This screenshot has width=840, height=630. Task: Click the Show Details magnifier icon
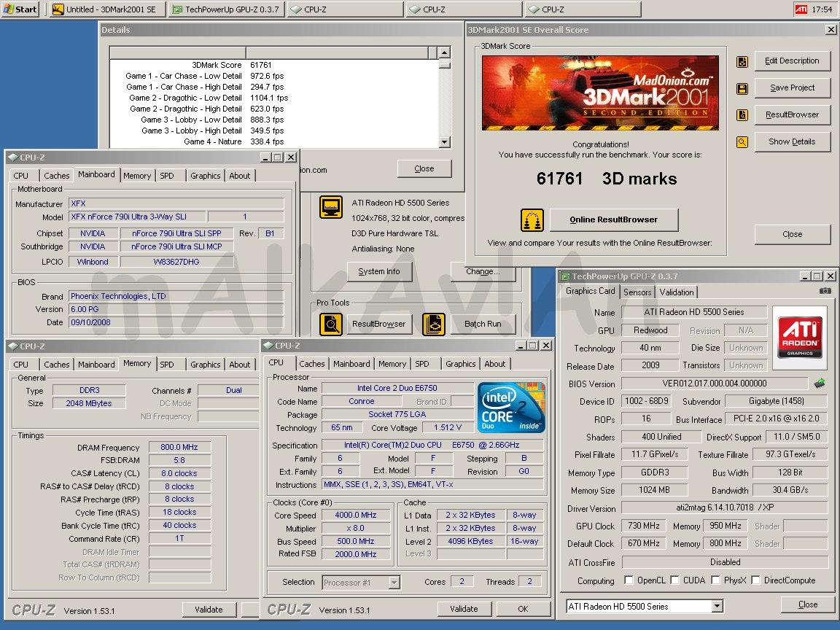pyautogui.click(x=742, y=142)
